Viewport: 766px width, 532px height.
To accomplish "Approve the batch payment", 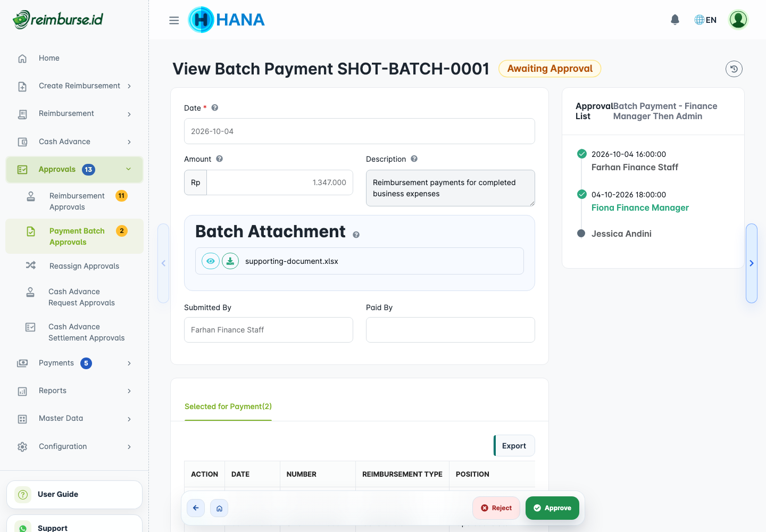I will click(x=552, y=508).
